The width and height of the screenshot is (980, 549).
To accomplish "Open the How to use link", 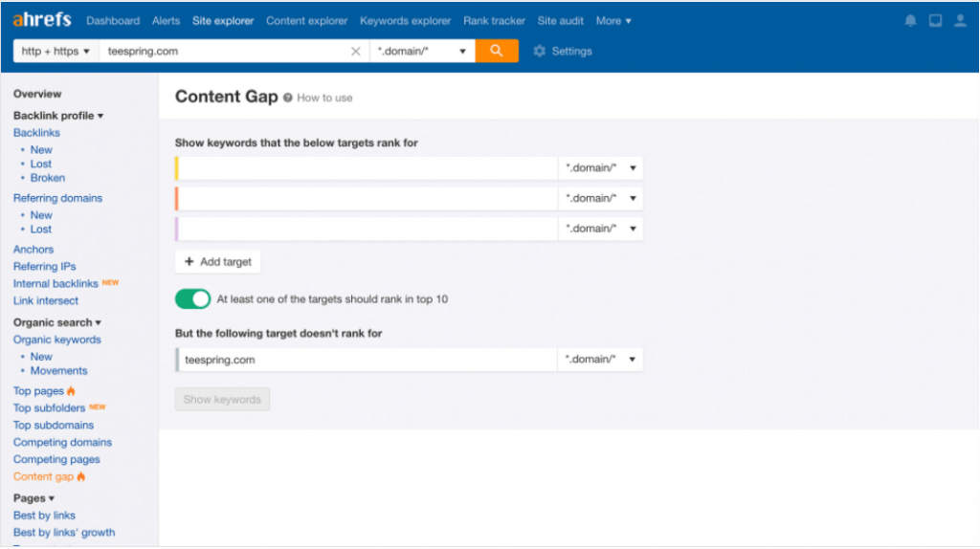I will point(324,99).
